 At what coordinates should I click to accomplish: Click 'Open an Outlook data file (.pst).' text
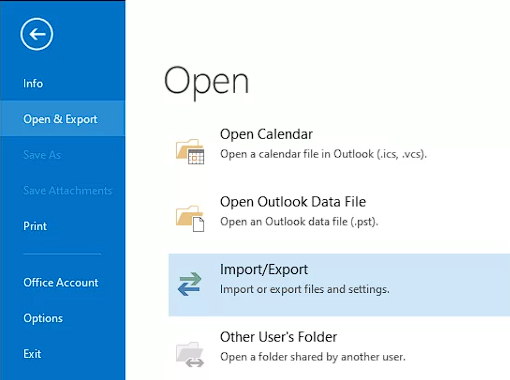pyautogui.click(x=299, y=222)
